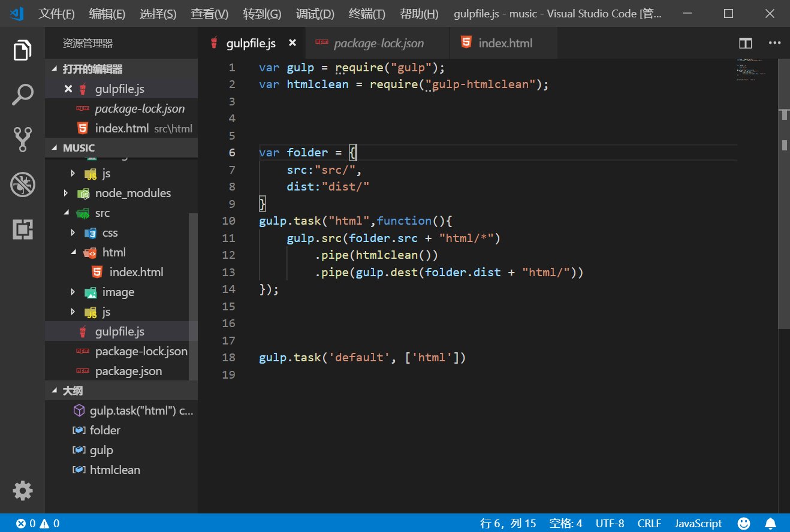Viewport: 790px width, 532px height.
Task: Click the feedback smiley icon
Action: pos(744,524)
